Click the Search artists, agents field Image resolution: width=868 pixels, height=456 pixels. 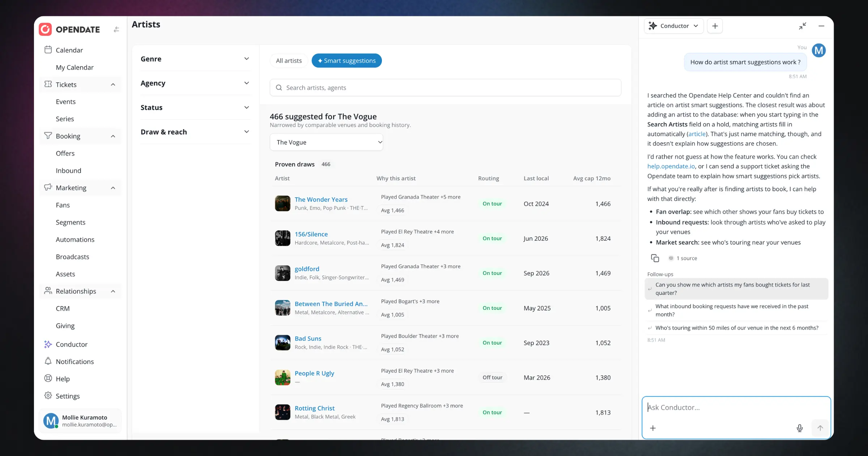point(446,88)
